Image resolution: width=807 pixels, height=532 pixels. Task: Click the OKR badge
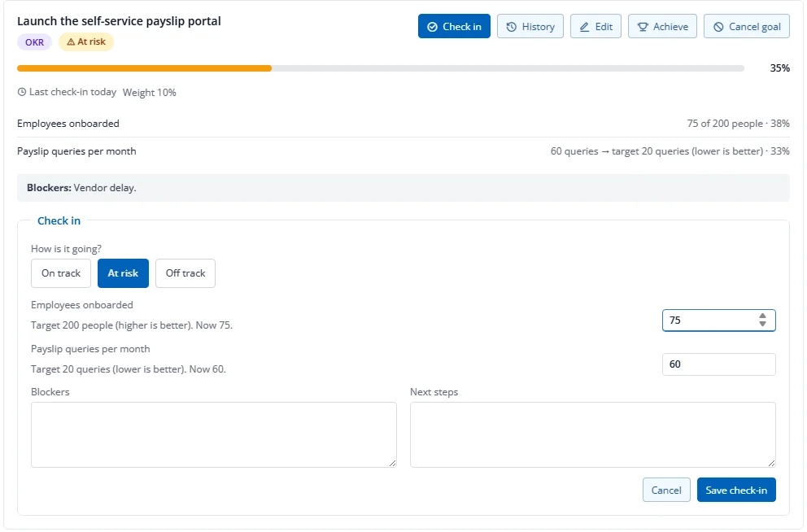(34, 41)
